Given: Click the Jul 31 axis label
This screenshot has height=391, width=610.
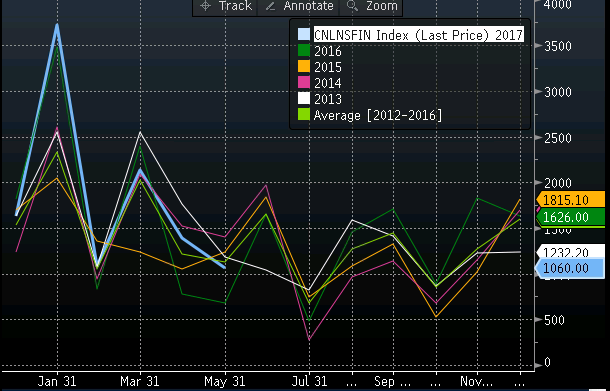Looking at the screenshot, I should (309, 382).
